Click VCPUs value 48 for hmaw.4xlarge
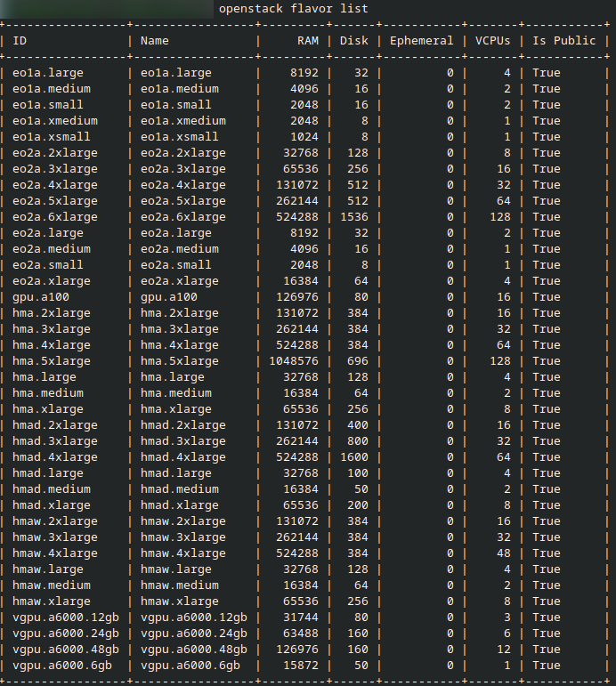 tap(504, 553)
